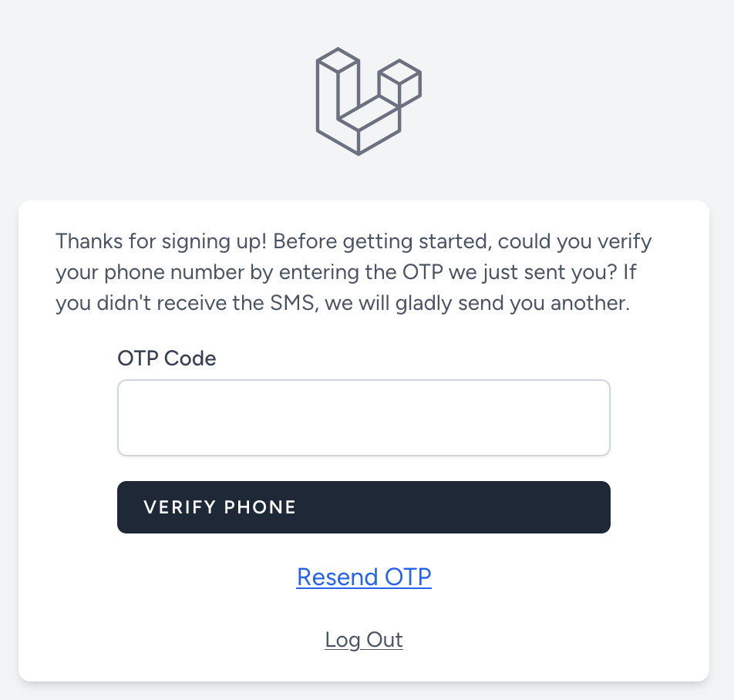Image resolution: width=734 pixels, height=700 pixels.
Task: Sign out using the Log Out link
Action: point(364,640)
